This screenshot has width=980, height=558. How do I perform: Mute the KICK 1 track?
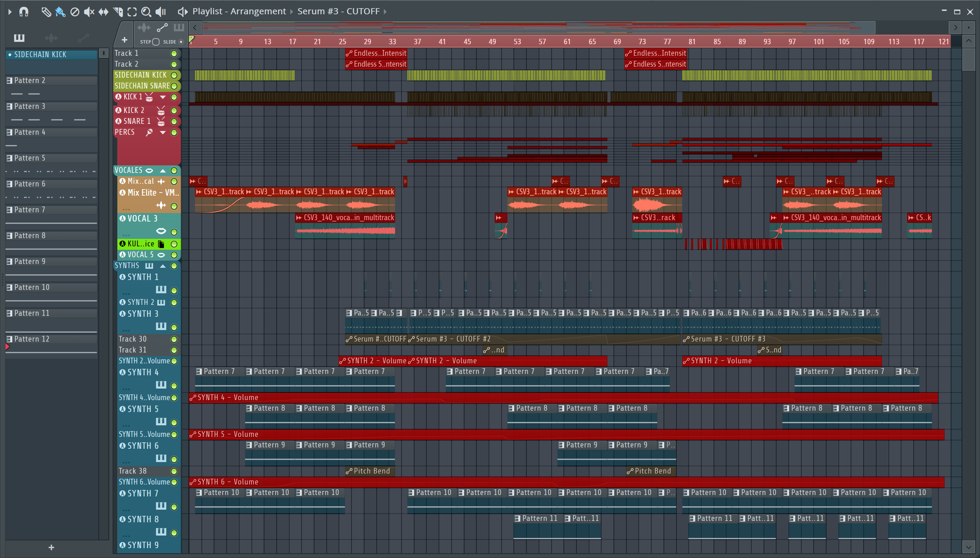(174, 97)
